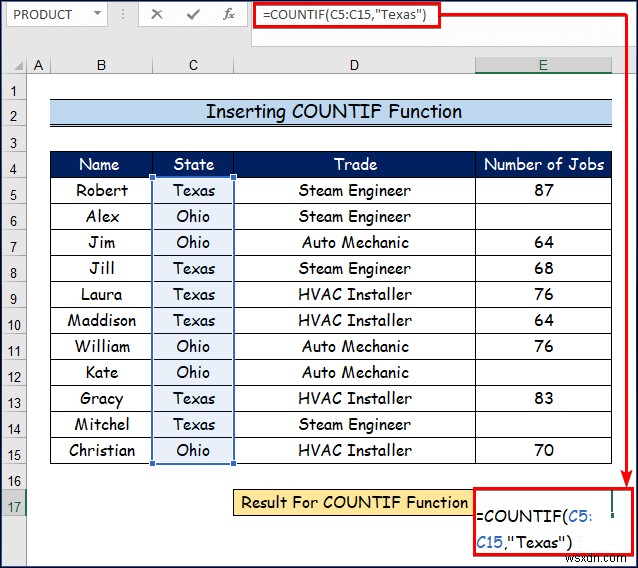The width and height of the screenshot is (638, 568).
Task: Click the 'State' table header cell
Action: pyautogui.click(x=193, y=164)
